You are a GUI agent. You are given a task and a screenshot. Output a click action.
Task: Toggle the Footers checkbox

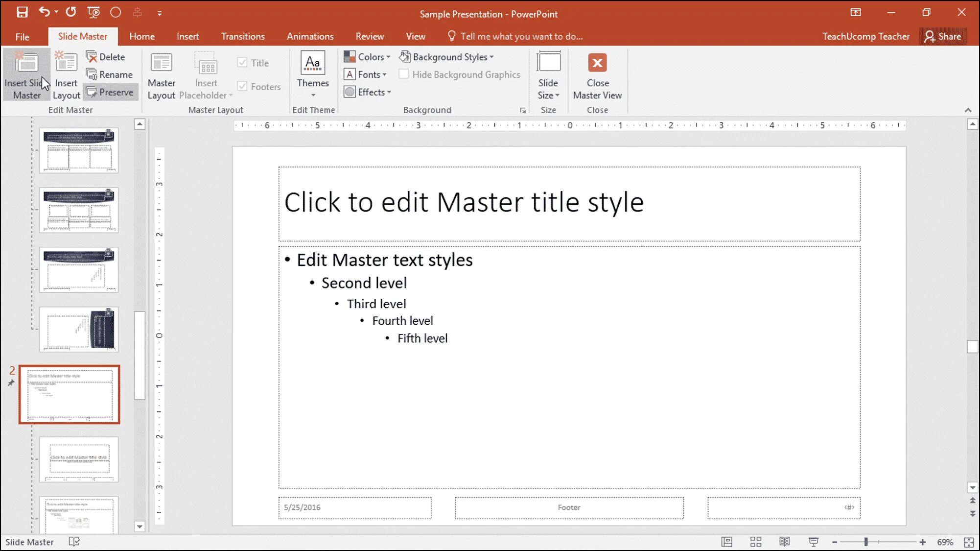pyautogui.click(x=242, y=87)
